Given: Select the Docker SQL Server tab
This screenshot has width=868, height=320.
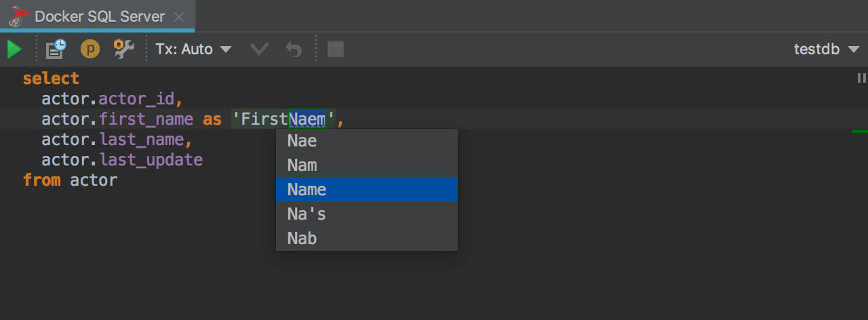Looking at the screenshot, I should [x=100, y=16].
